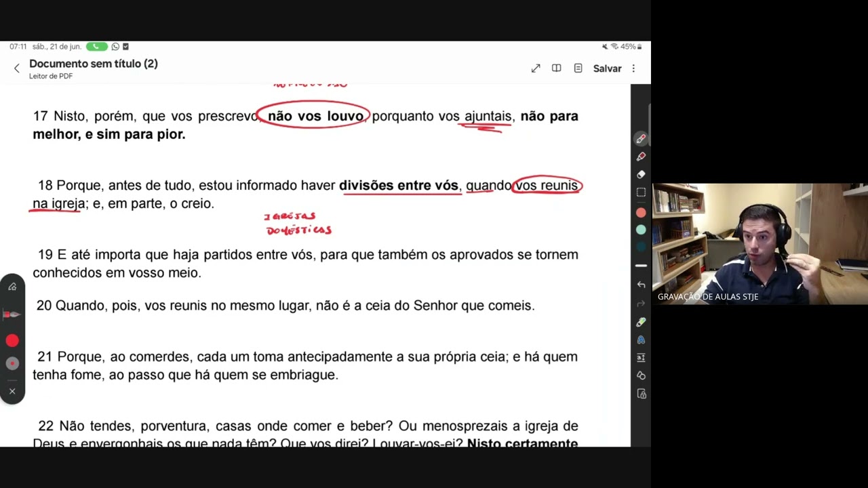Select the first pen tool in sidebar
This screenshot has width=868, height=488.
click(x=641, y=138)
